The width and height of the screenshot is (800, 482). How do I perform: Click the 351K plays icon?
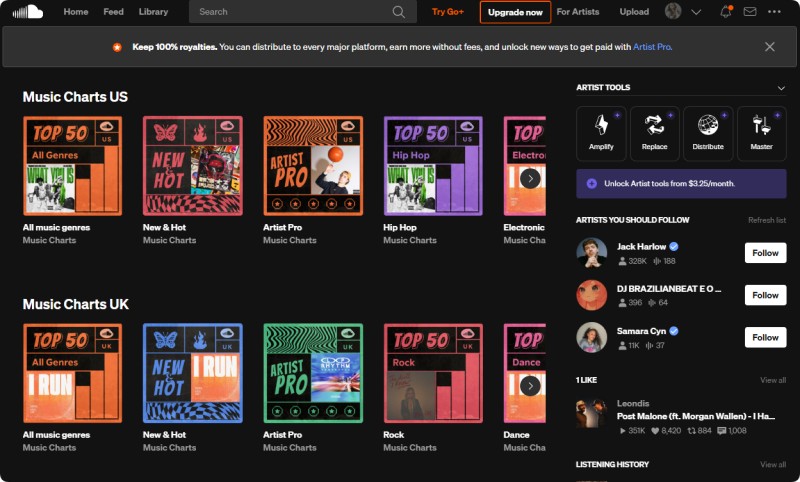click(x=622, y=430)
